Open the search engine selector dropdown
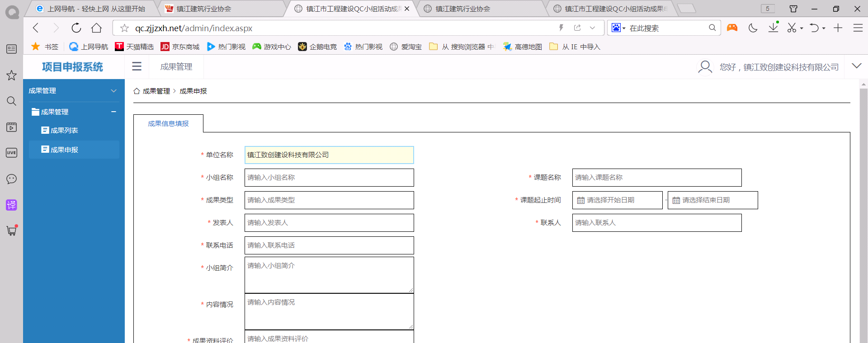The image size is (868, 343). coord(618,28)
